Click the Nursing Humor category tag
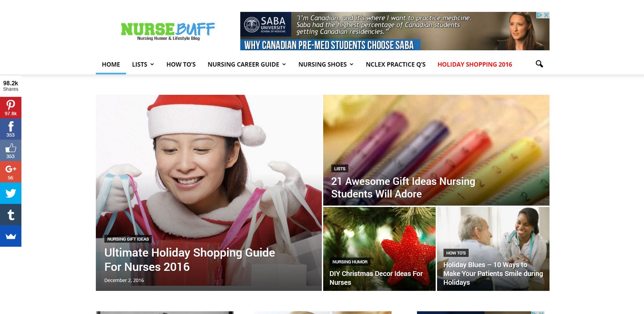Viewport: 644px width, 314px height. tap(350, 262)
